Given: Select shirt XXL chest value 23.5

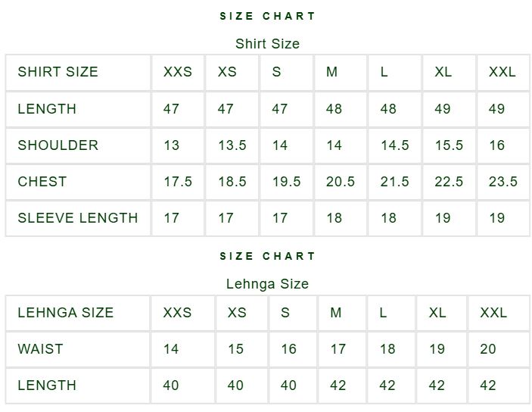Looking at the screenshot, I should coord(502,182).
